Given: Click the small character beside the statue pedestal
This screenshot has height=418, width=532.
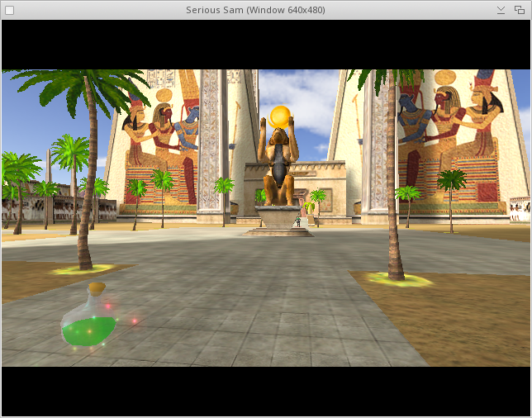Looking at the screenshot, I should coord(297,221).
